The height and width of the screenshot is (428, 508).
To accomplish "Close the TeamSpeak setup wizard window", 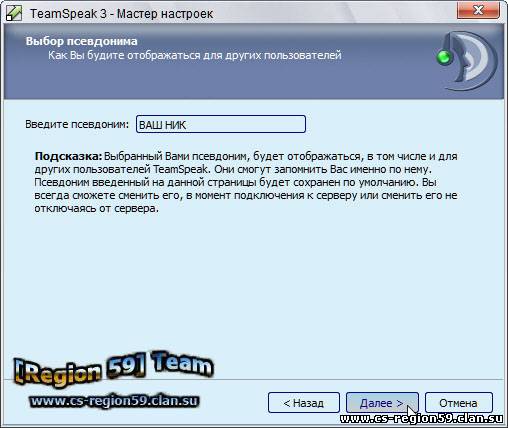I will 478,10.
